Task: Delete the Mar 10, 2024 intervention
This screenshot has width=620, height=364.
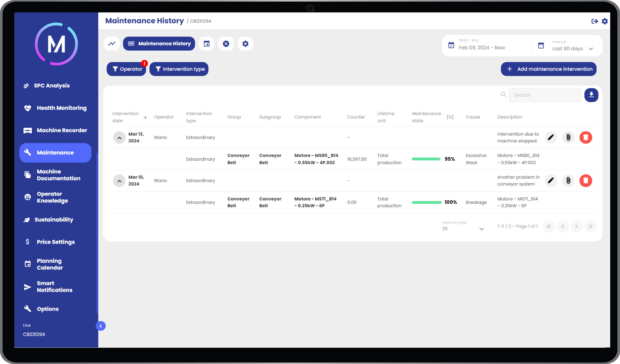Action: coord(586,181)
